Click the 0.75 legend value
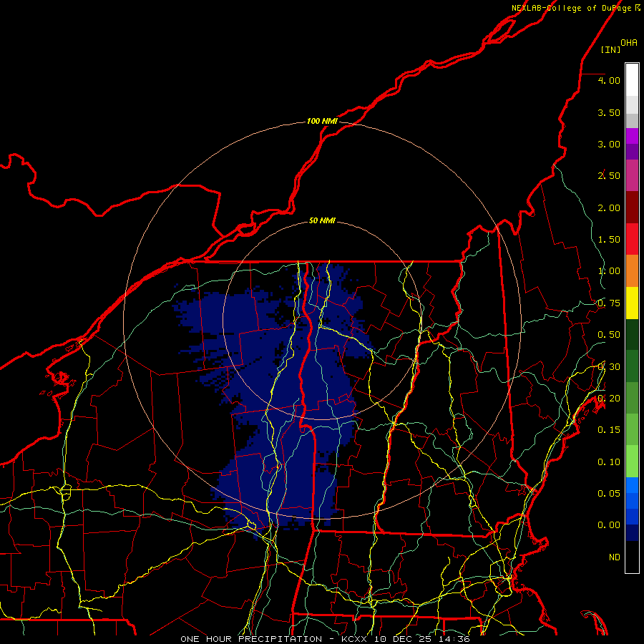 click(609, 303)
